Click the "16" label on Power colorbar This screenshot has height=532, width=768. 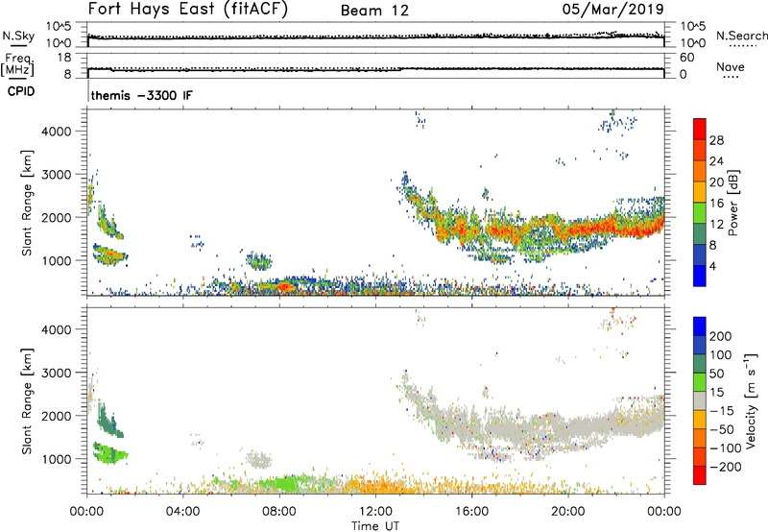(716, 204)
